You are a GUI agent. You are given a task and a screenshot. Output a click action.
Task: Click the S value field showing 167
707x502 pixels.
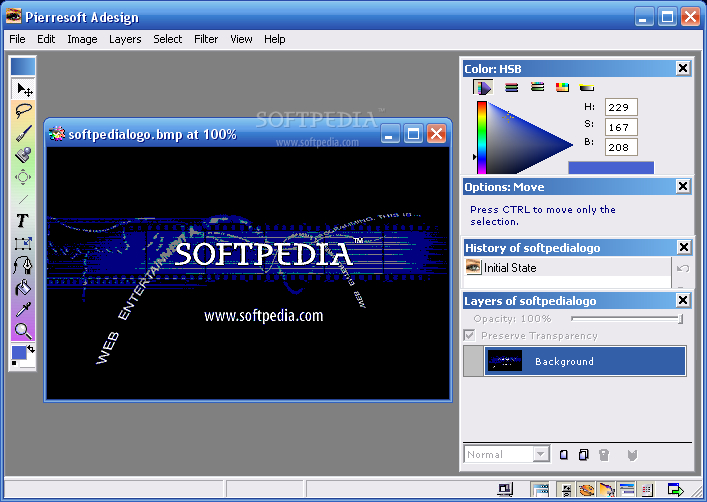coord(621,127)
